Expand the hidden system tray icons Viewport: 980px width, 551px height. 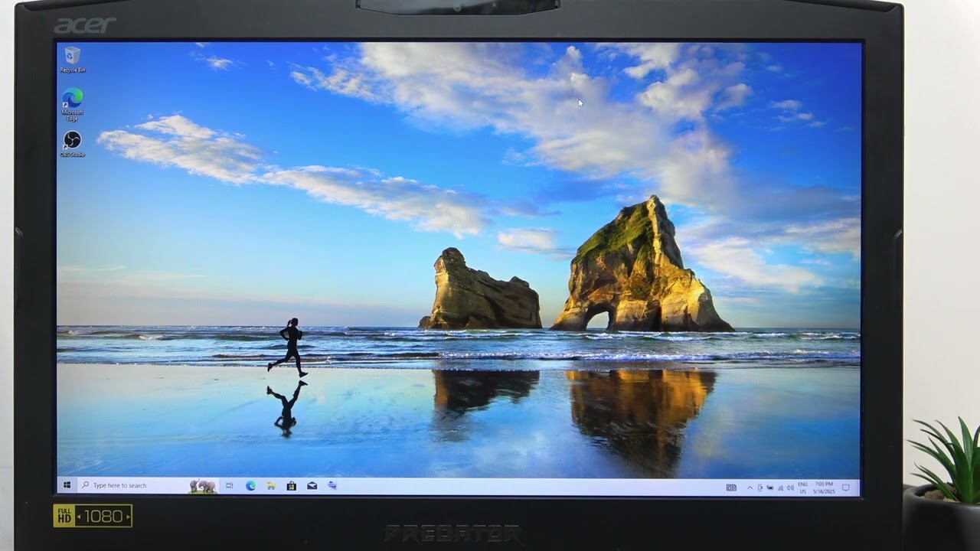tap(750, 487)
